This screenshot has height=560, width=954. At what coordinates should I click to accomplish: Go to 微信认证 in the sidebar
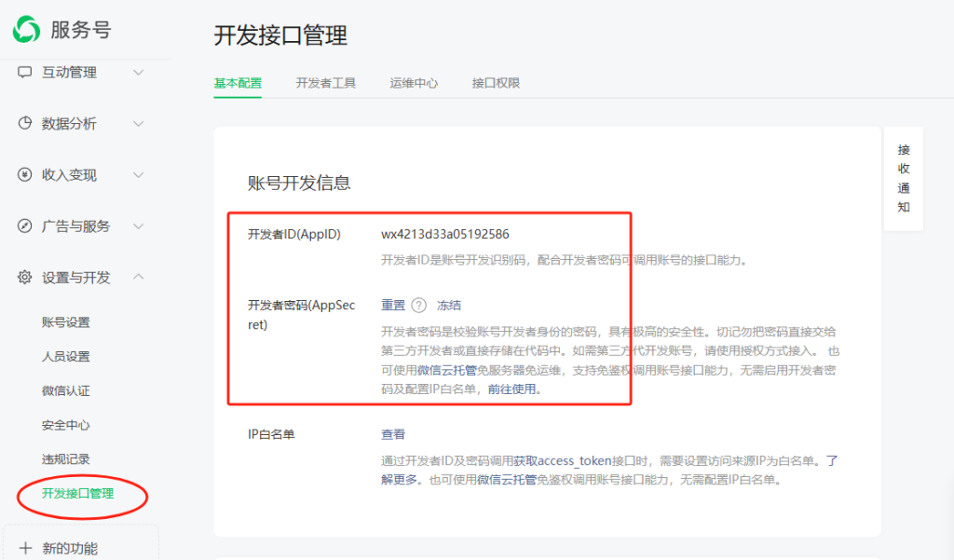(x=66, y=390)
